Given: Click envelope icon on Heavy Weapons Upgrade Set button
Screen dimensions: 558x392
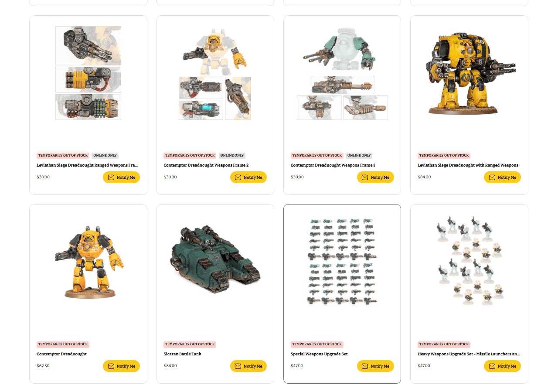Looking at the screenshot, I should (x=492, y=366).
